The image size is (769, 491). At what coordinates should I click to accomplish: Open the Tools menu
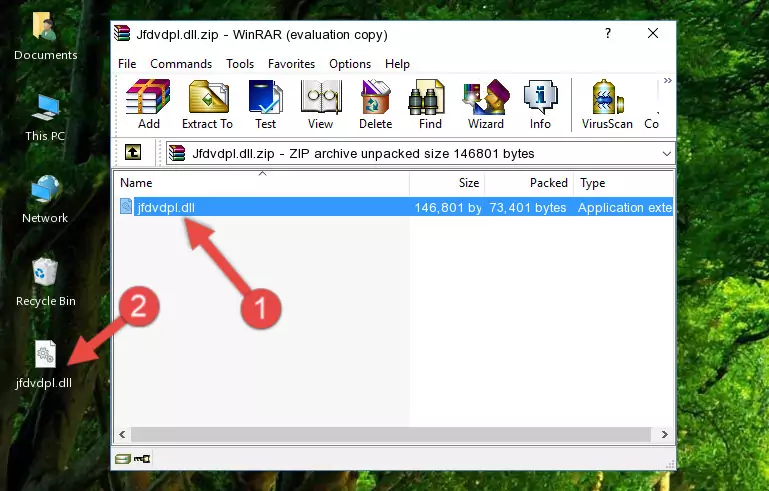coord(240,64)
